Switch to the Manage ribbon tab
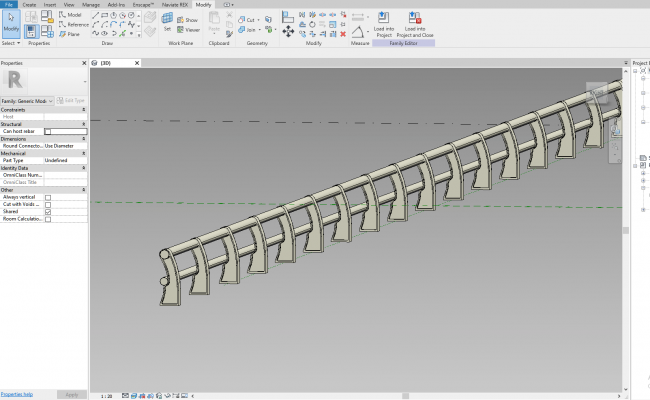The height and width of the screenshot is (400, 650). click(90, 4)
